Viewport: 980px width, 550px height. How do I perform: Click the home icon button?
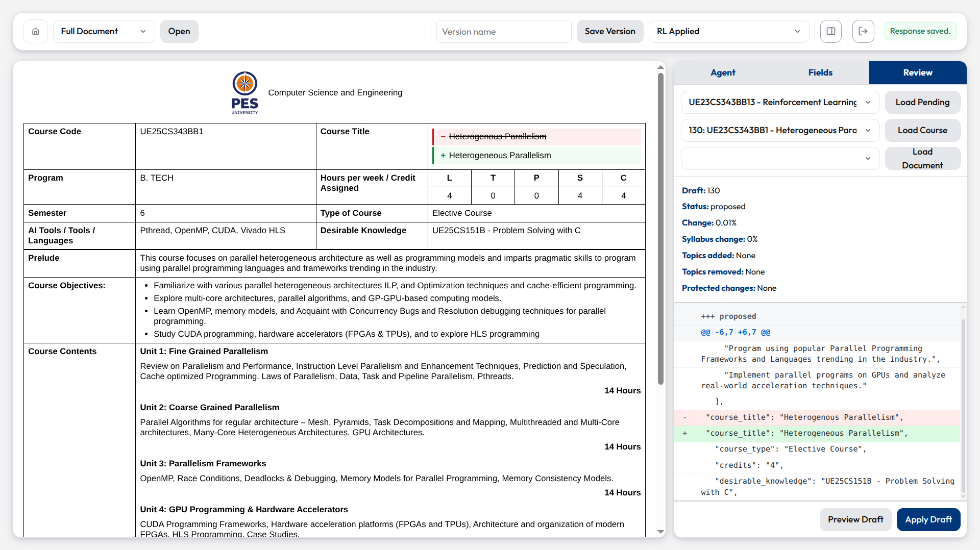click(x=36, y=32)
